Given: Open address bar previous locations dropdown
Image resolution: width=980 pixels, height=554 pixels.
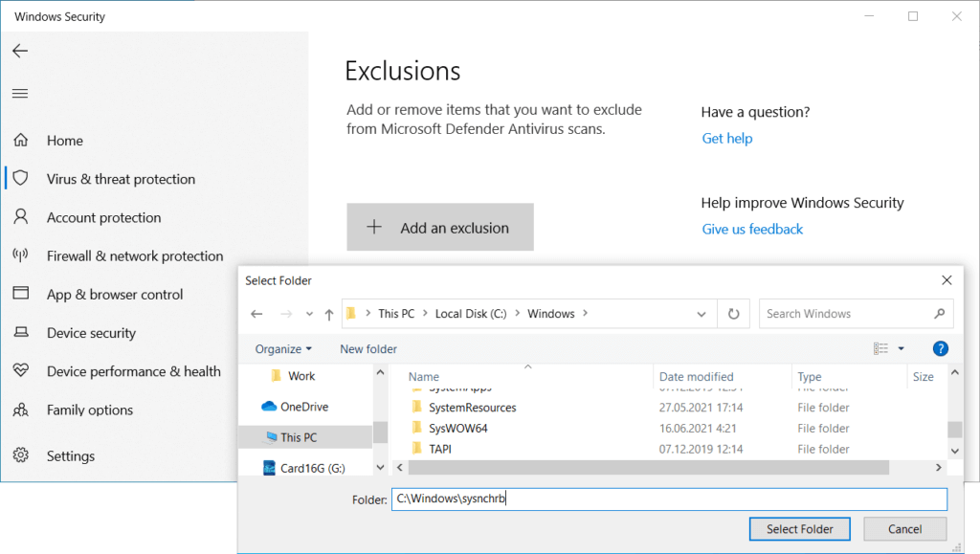Looking at the screenshot, I should tap(702, 314).
